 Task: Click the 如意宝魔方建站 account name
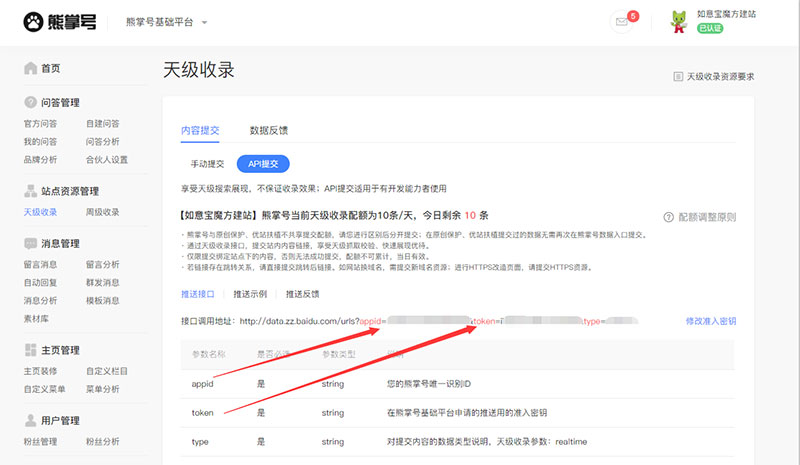pos(727,14)
